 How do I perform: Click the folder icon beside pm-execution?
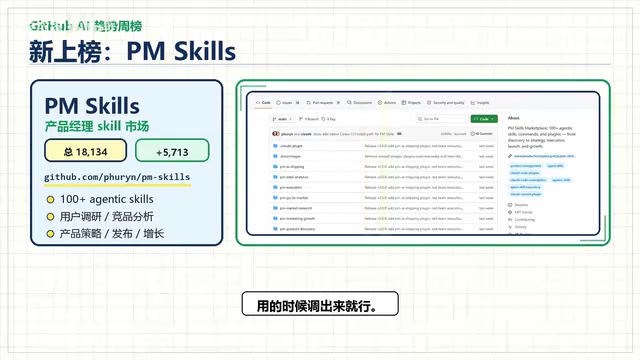point(275,187)
